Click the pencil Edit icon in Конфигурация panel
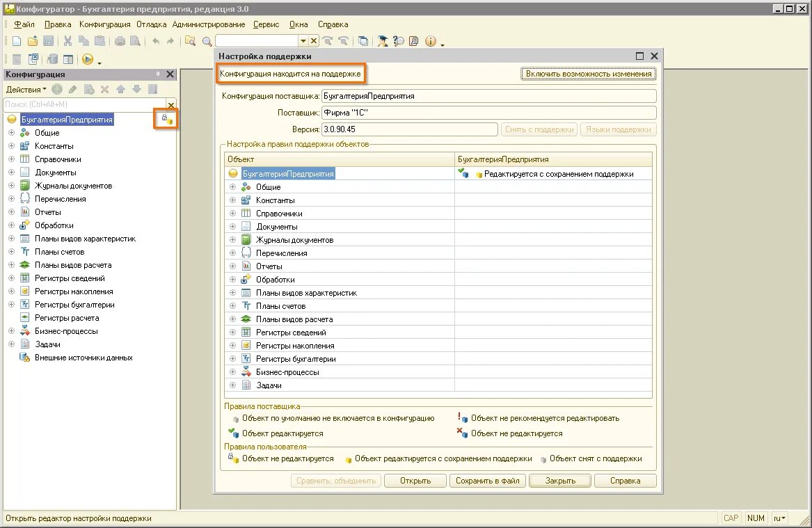 point(73,90)
